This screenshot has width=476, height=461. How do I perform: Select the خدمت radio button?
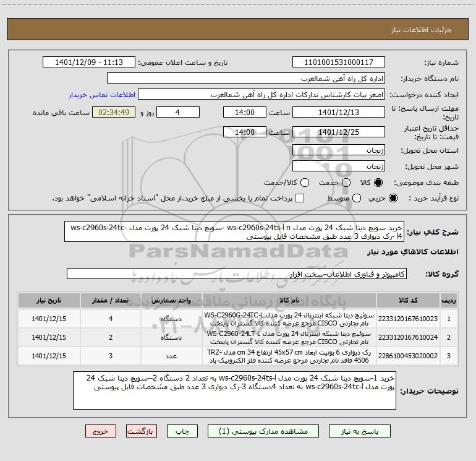346,183
